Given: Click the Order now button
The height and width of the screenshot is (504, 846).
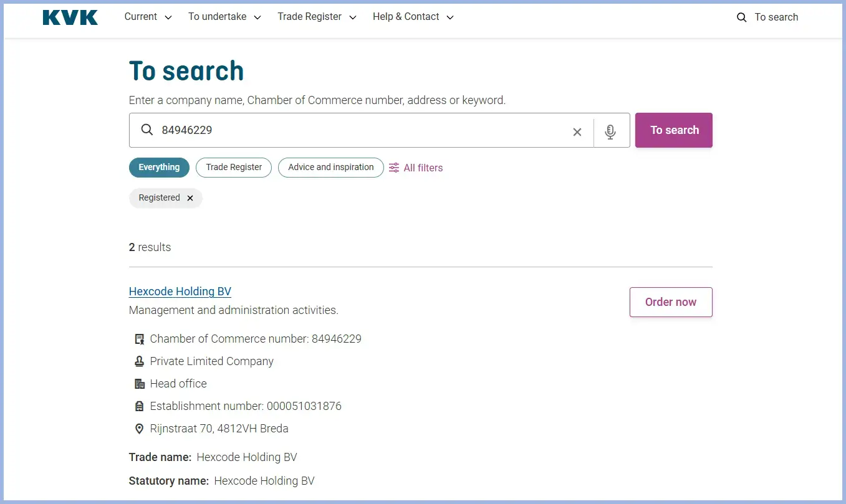Looking at the screenshot, I should pyautogui.click(x=671, y=302).
